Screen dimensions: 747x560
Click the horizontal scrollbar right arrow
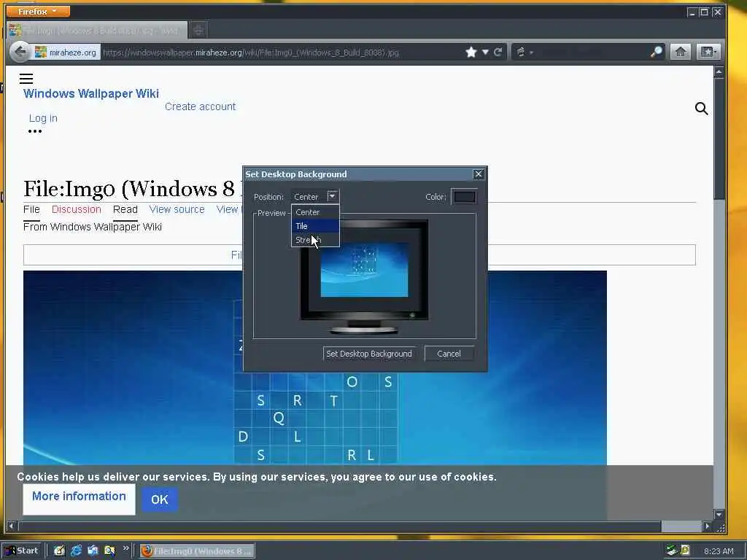pyautogui.click(x=708, y=526)
